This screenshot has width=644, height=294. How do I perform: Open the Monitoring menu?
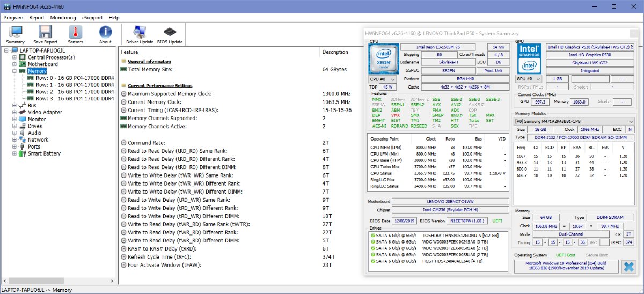coord(63,18)
